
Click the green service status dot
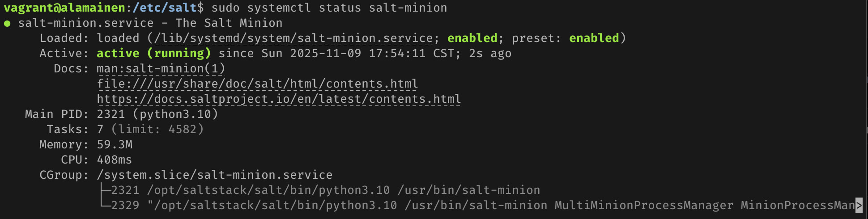click(x=7, y=23)
